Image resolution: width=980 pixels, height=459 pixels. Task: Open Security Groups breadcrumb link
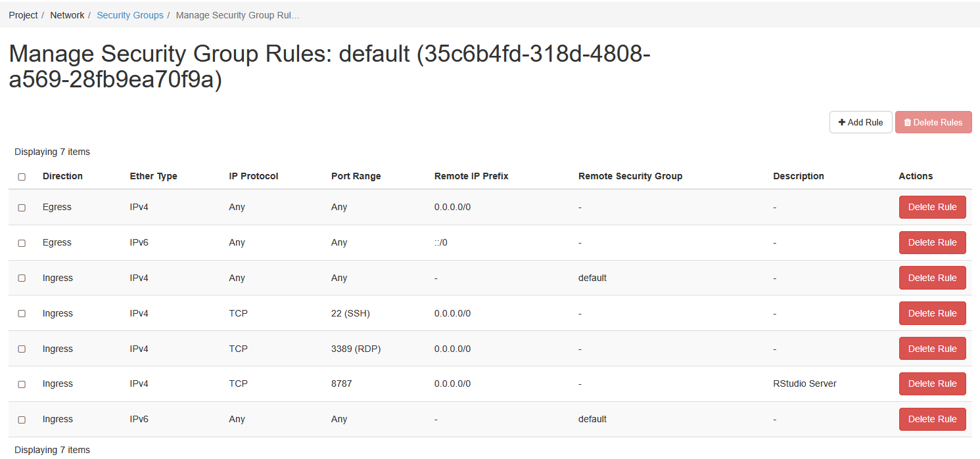(x=130, y=15)
